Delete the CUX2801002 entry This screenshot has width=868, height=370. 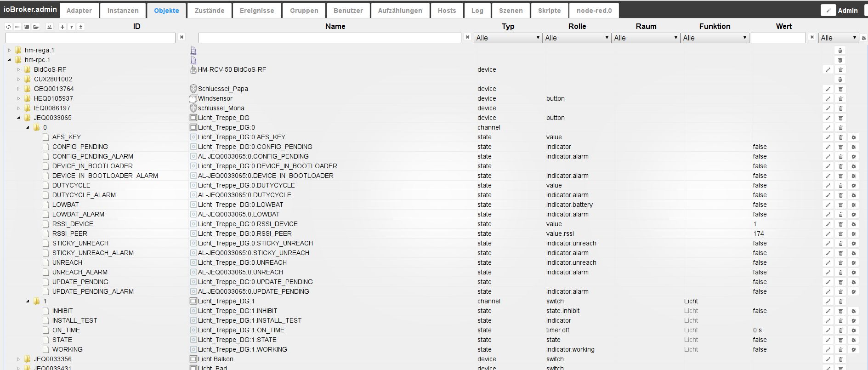point(840,80)
